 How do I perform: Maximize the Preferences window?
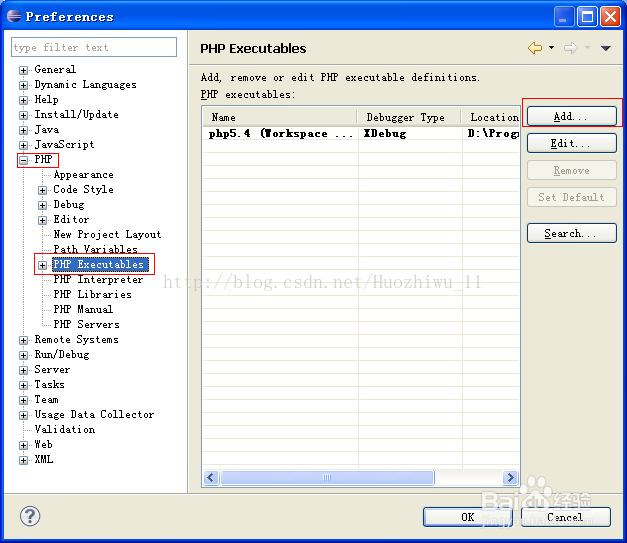587,16
